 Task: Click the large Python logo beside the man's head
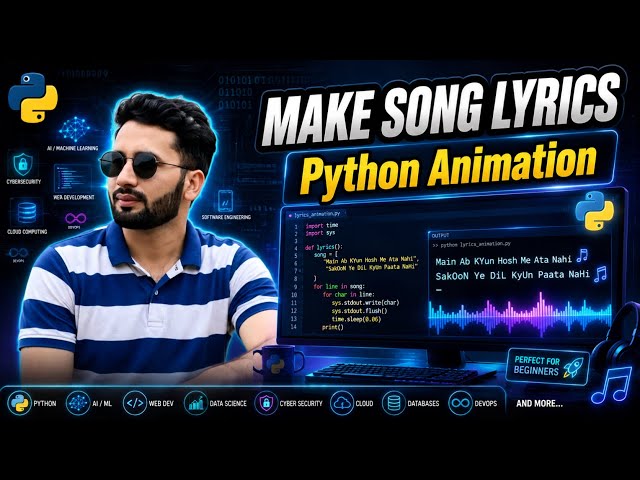pyautogui.click(x=33, y=97)
